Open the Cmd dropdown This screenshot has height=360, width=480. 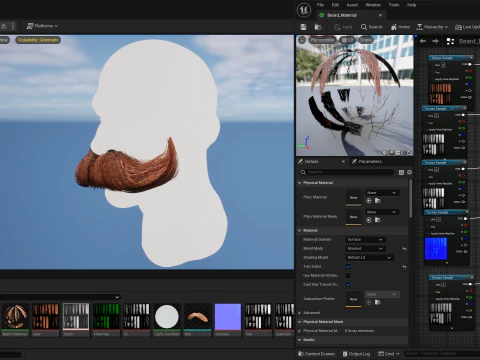coord(389,354)
